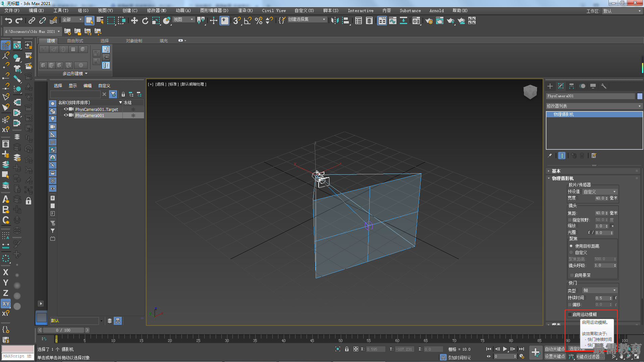Image resolution: width=644 pixels, height=362 pixels.
Task: Switch to the 自由形式 ribbon tab
Action: (x=75, y=41)
